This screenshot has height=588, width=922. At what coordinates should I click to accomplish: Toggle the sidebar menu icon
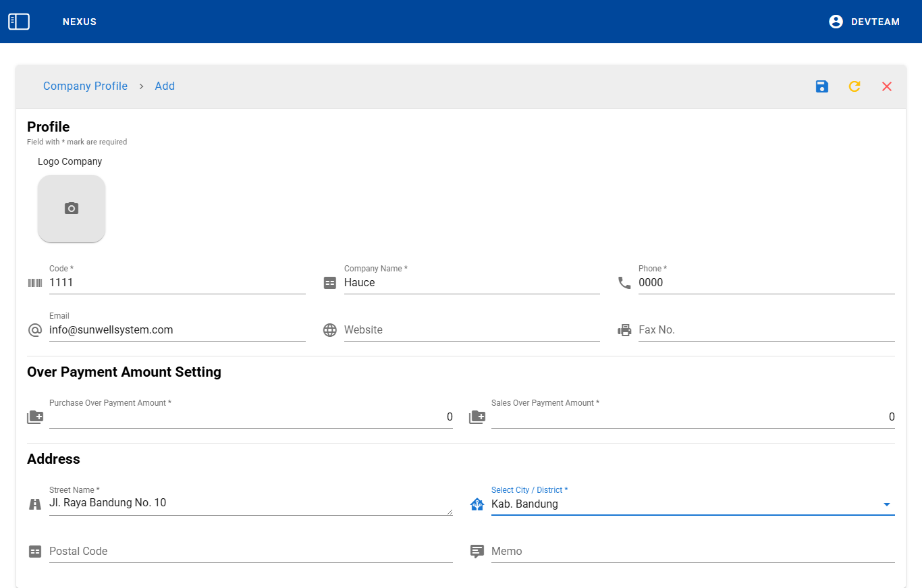pos(19,22)
